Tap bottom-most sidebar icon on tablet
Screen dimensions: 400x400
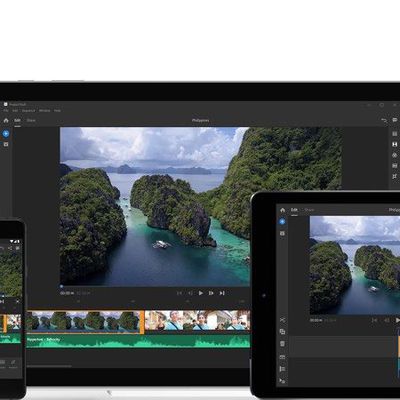tap(282, 381)
